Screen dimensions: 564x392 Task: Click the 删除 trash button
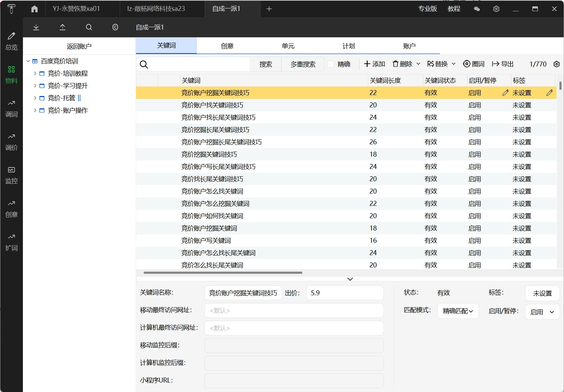403,64
